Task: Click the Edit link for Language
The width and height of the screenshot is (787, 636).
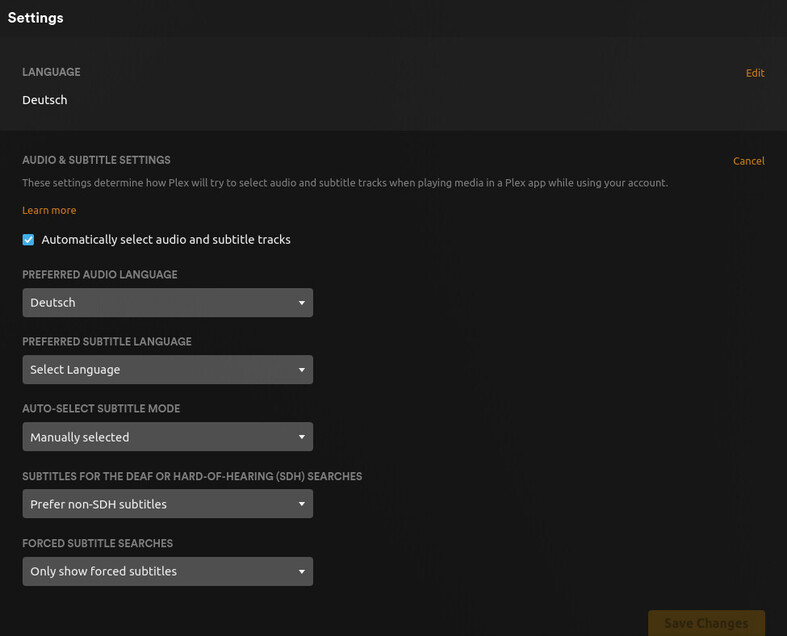Action: pyautogui.click(x=755, y=73)
